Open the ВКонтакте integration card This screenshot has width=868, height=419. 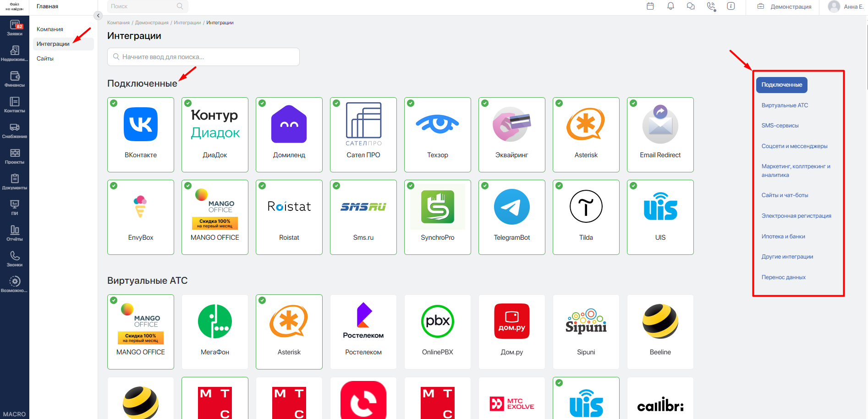coord(141,135)
